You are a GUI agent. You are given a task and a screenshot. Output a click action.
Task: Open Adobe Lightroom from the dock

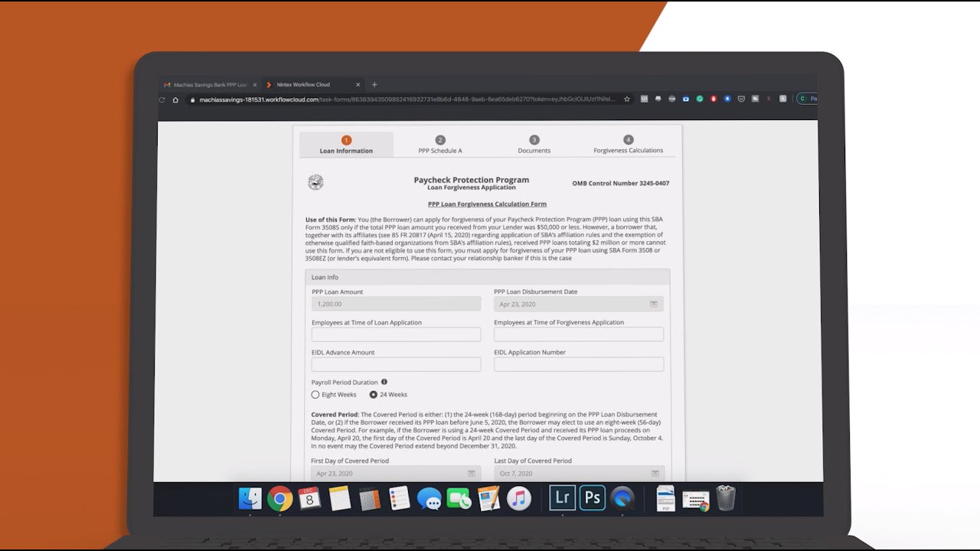pos(562,498)
